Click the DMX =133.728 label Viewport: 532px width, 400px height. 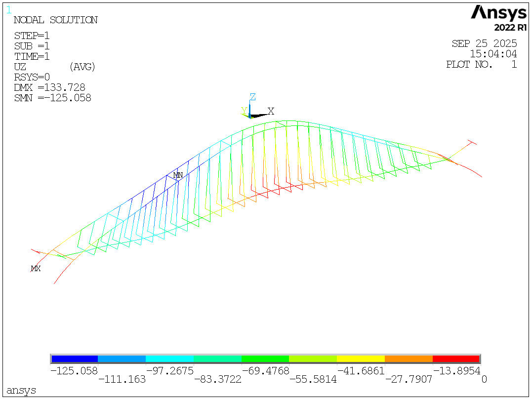tap(49, 87)
